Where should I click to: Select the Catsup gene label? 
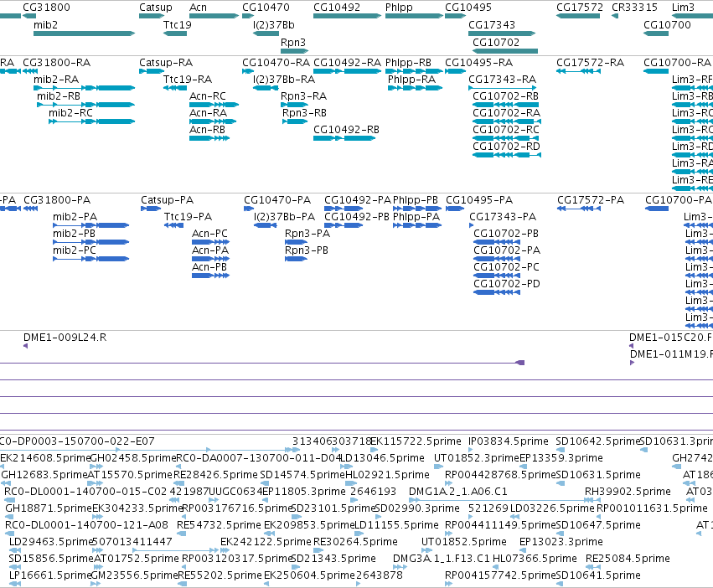click(156, 8)
